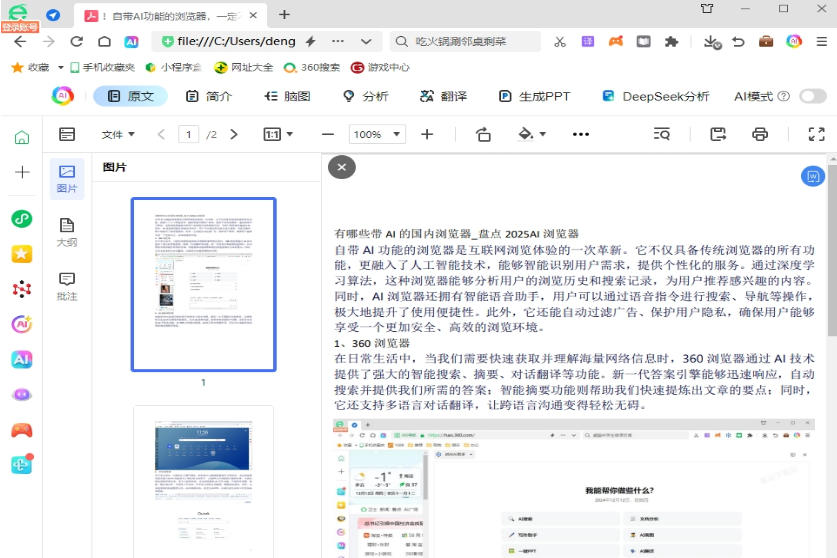
Task: Open the PDF search tool
Action: point(661,134)
